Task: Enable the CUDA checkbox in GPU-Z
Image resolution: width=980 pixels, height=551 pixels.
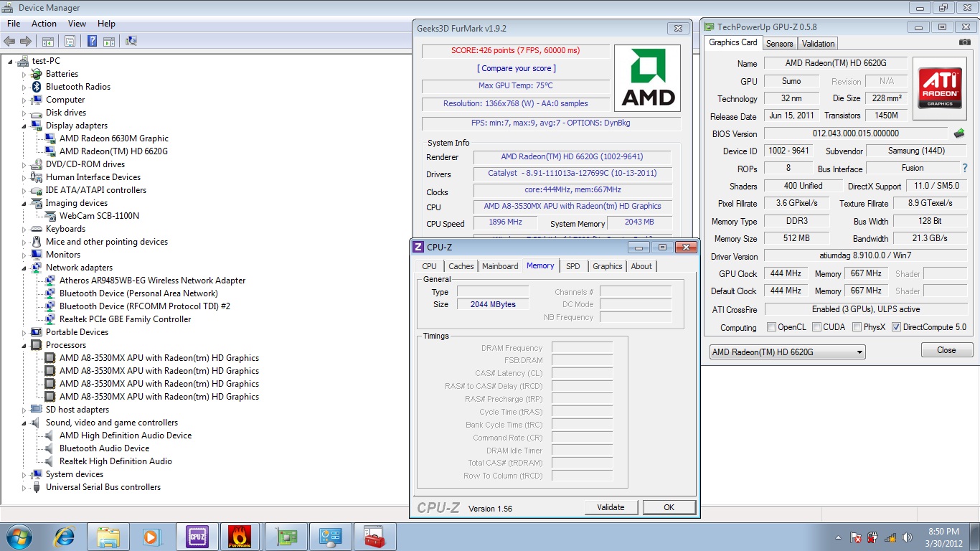Action: [816, 327]
